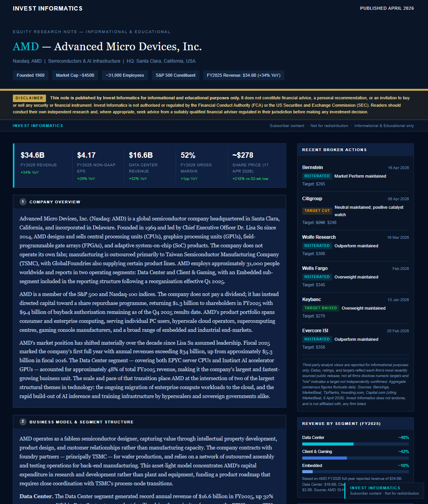
Task: Click the AMD ticker in the title
Action: click(x=26, y=47)
